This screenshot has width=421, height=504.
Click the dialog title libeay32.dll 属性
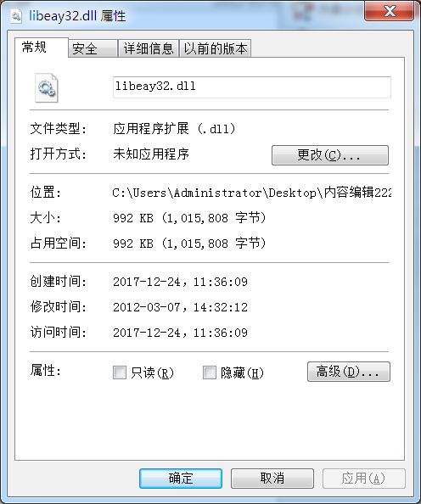[77, 16]
